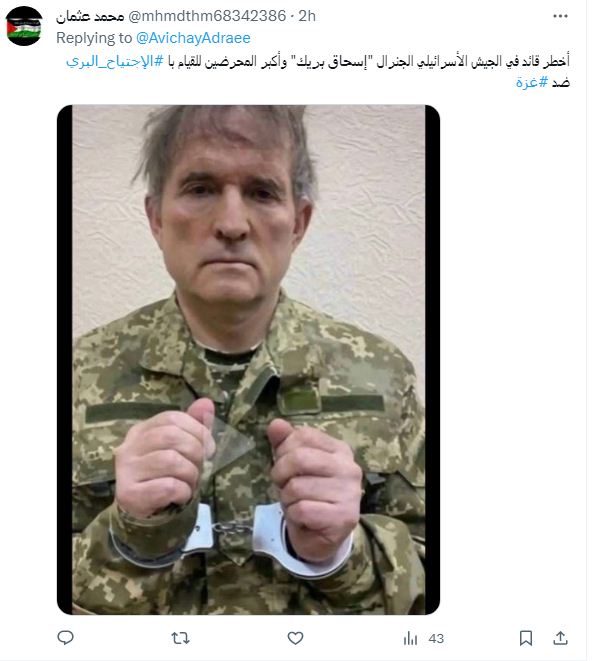Open the hashtag #الإجتياح_البري
609x661 pixels.
(x=115, y=61)
